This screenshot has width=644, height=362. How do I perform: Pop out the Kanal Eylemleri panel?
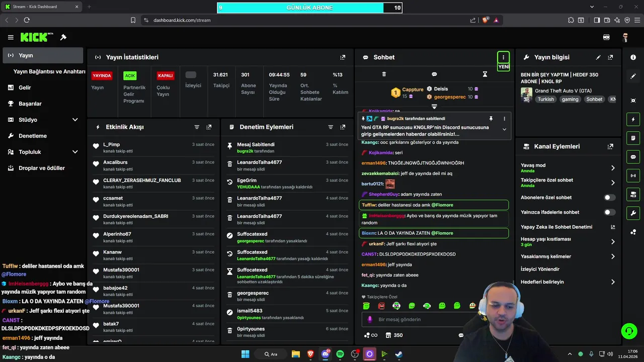tap(610, 147)
